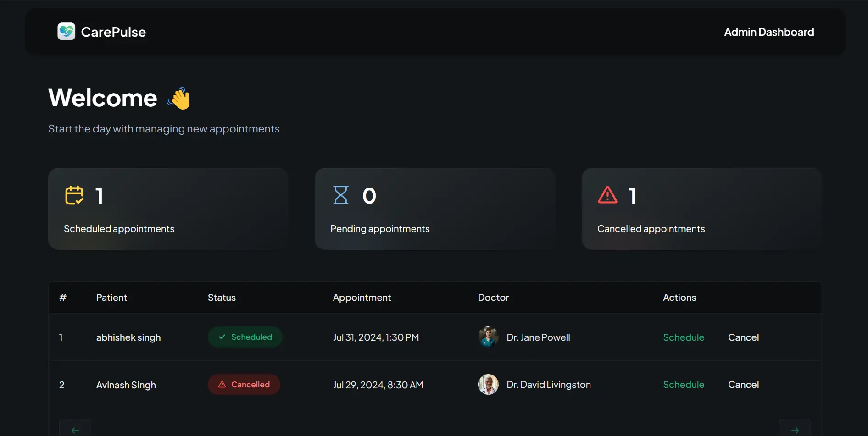Click Dr. Jane Powell's avatar photo
The image size is (868, 436).
[488, 337]
